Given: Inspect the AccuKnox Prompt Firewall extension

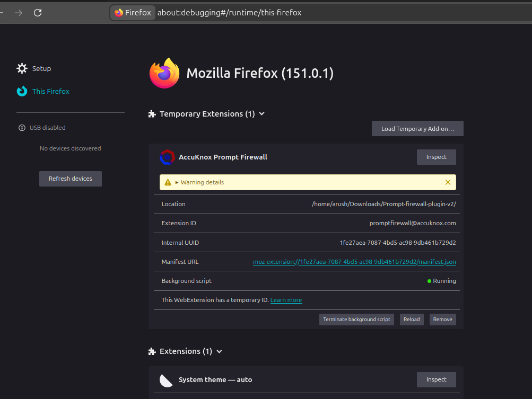Looking at the screenshot, I should point(437,157).
